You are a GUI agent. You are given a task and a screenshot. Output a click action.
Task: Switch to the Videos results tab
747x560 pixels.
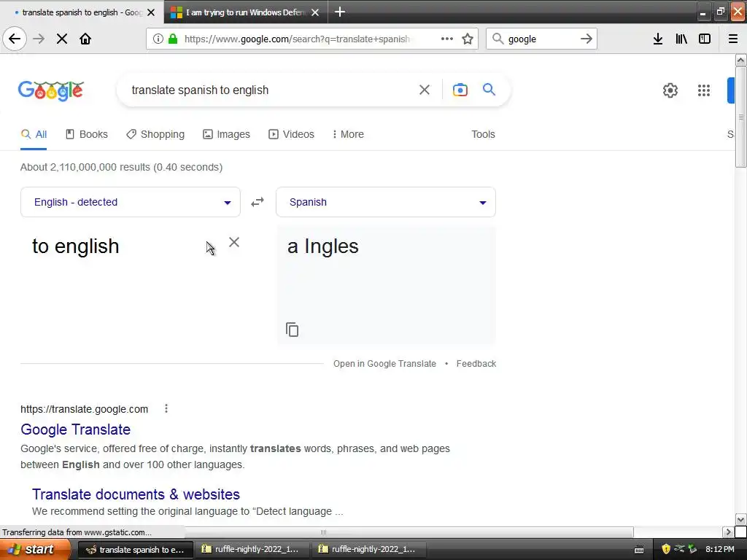click(291, 134)
